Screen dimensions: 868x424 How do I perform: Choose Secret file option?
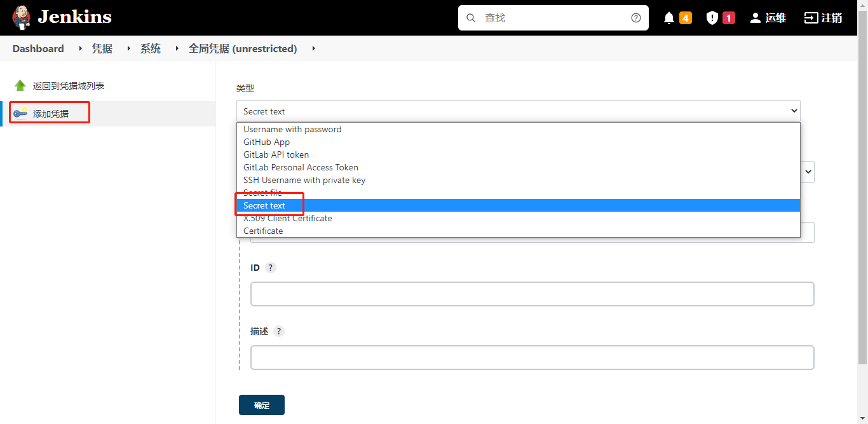coord(519,193)
